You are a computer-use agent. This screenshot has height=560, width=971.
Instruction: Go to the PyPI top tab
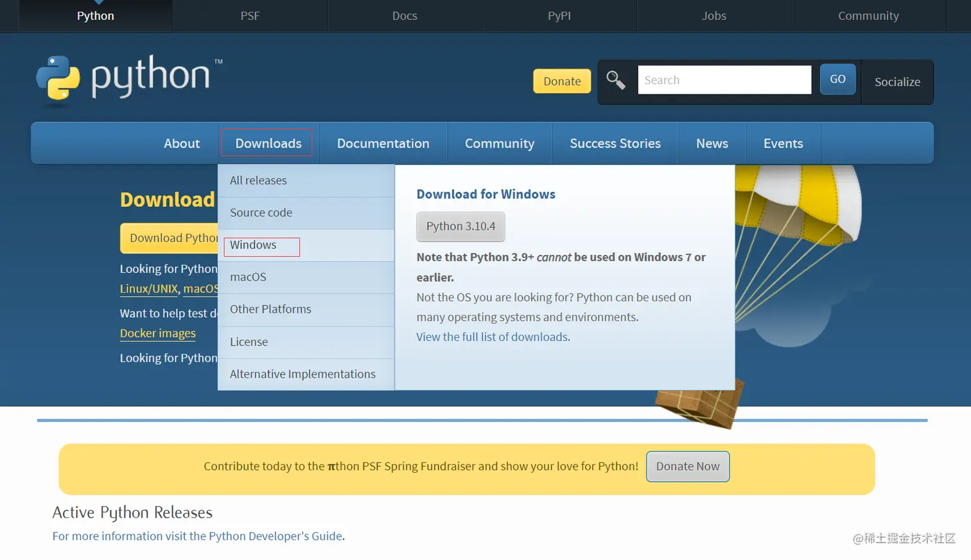[559, 15]
